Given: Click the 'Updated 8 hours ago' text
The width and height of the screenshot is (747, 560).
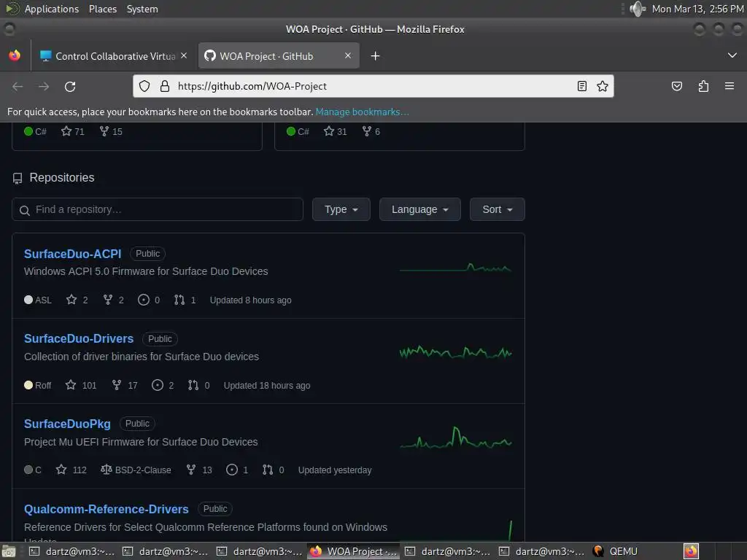Looking at the screenshot, I should coord(251,300).
